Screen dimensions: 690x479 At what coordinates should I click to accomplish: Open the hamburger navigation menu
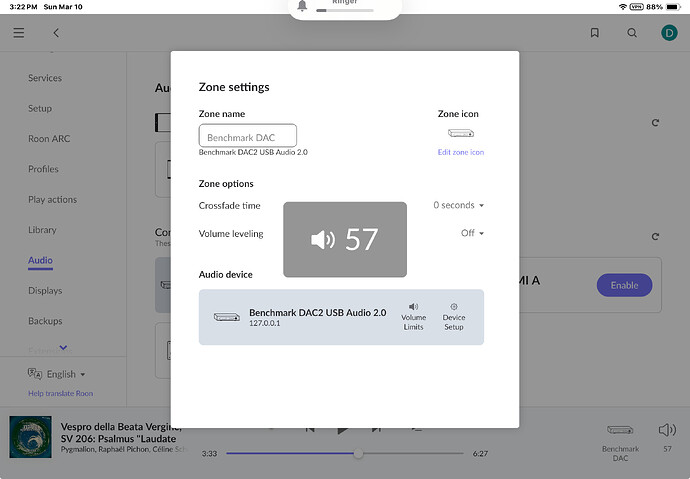[x=18, y=33]
